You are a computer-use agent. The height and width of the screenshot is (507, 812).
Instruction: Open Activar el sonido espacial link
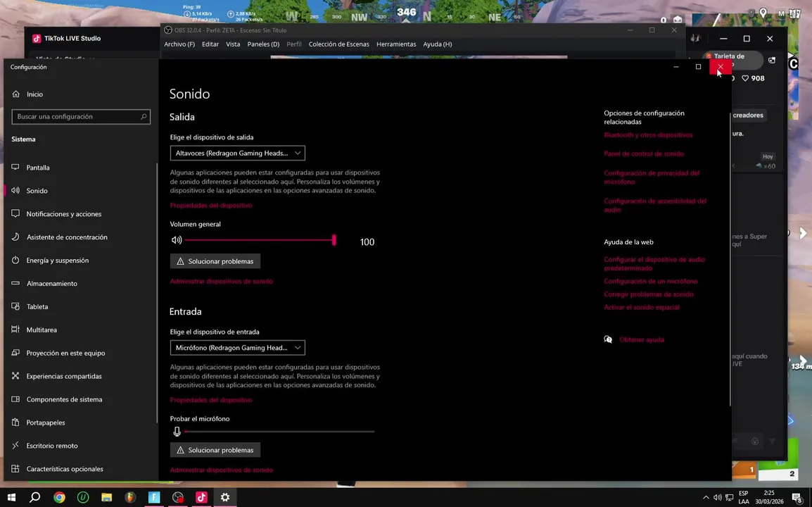[641, 307]
